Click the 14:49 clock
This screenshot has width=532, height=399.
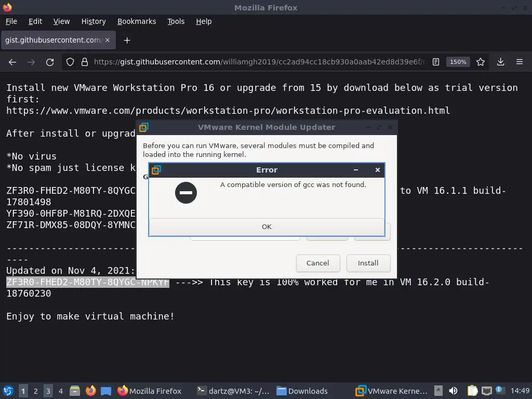(520, 391)
